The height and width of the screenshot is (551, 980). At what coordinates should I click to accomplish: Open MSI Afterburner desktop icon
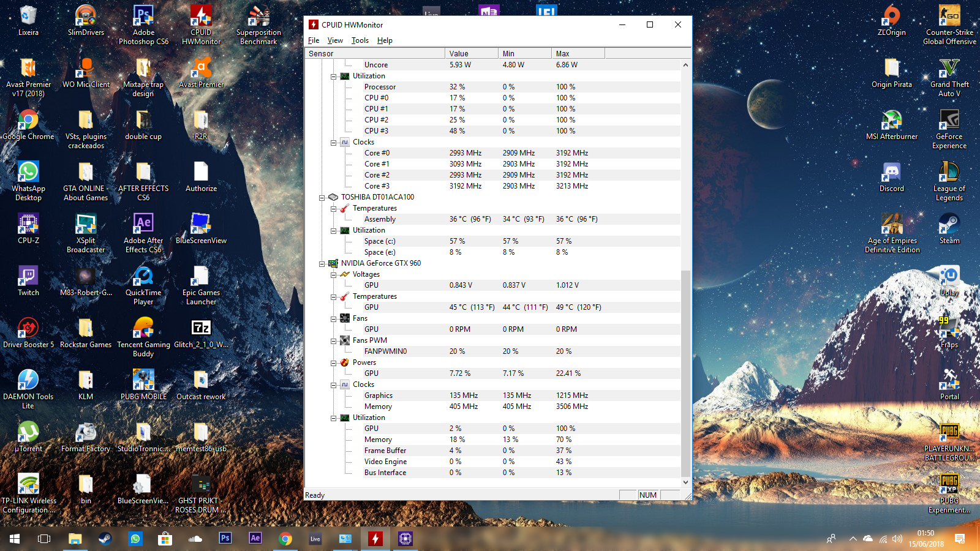[x=892, y=124]
